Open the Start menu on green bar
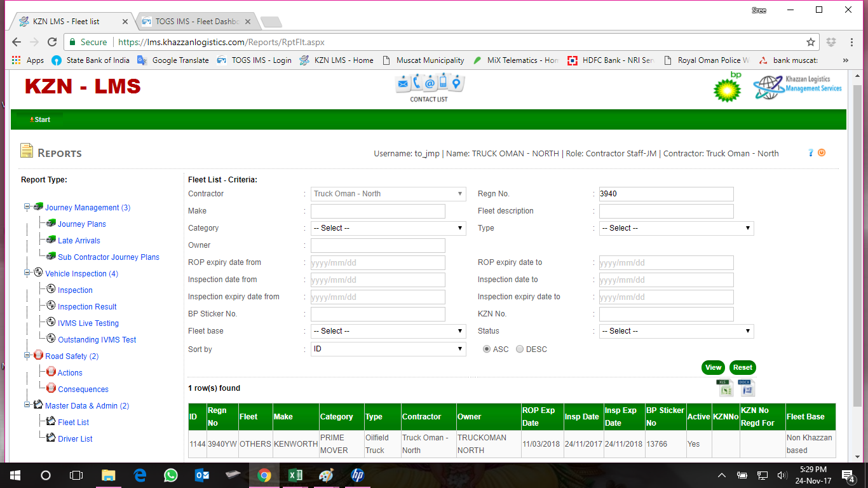Screen dimensions: 868x488 (41, 119)
